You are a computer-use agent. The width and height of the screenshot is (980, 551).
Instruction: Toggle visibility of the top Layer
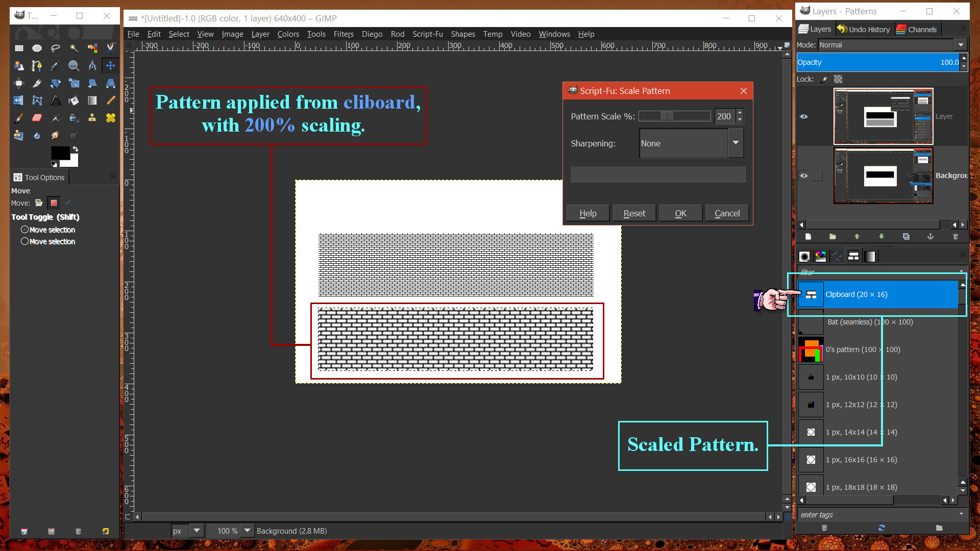coord(803,116)
